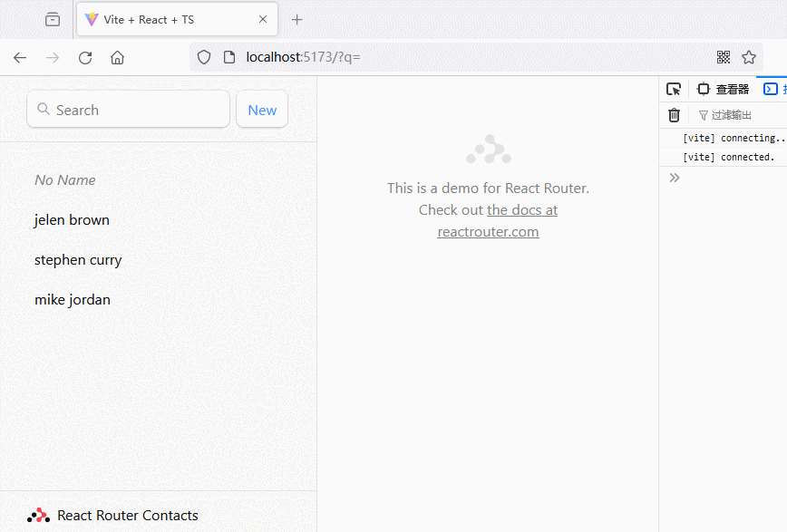Click the QR code icon in address bar
Image resolution: width=787 pixels, height=532 pixels.
723,57
